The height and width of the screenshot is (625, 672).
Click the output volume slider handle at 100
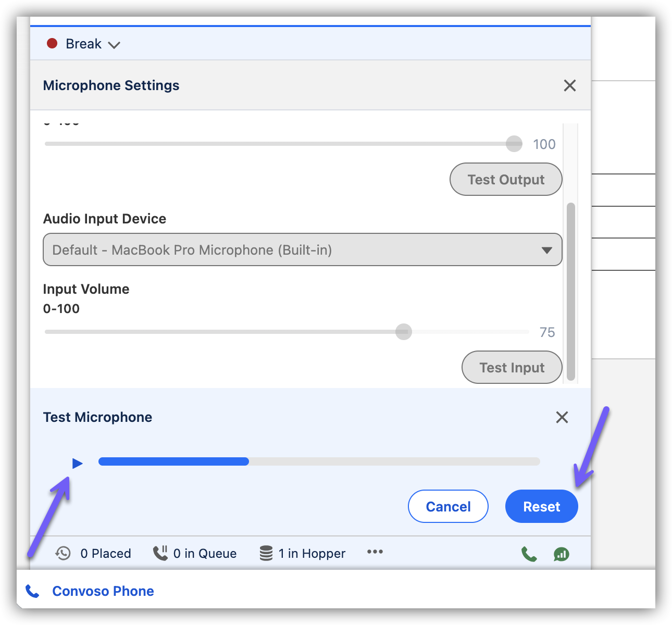coord(514,144)
